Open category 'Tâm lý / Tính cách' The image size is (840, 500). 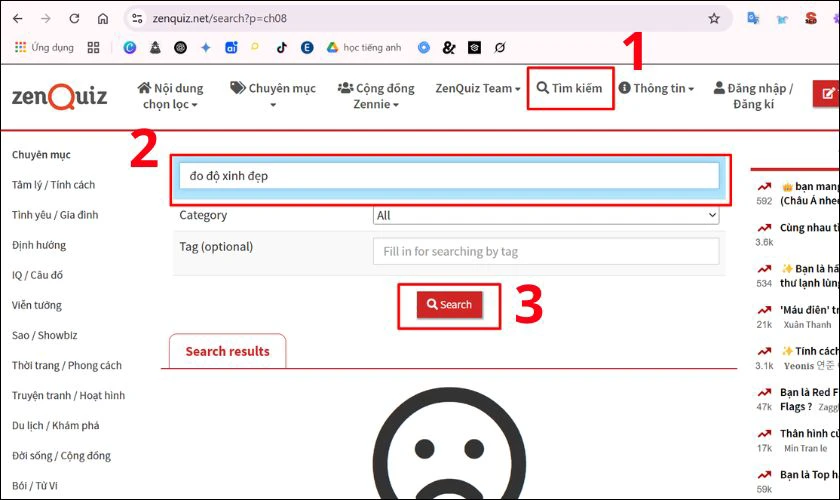[54, 185]
